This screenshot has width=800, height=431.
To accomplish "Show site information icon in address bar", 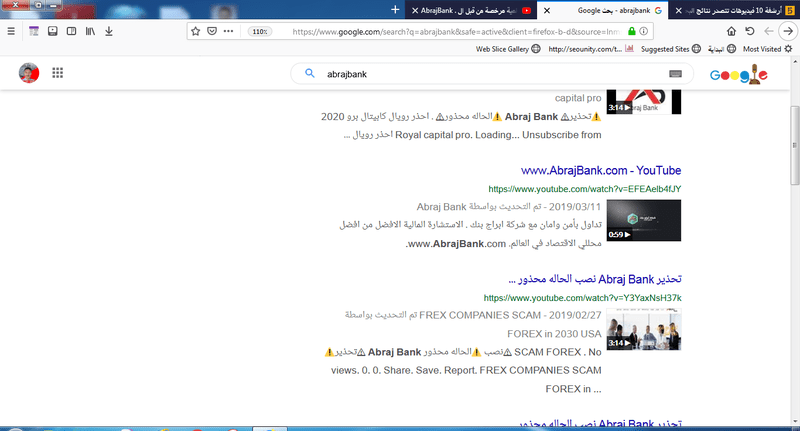I will [x=644, y=32].
